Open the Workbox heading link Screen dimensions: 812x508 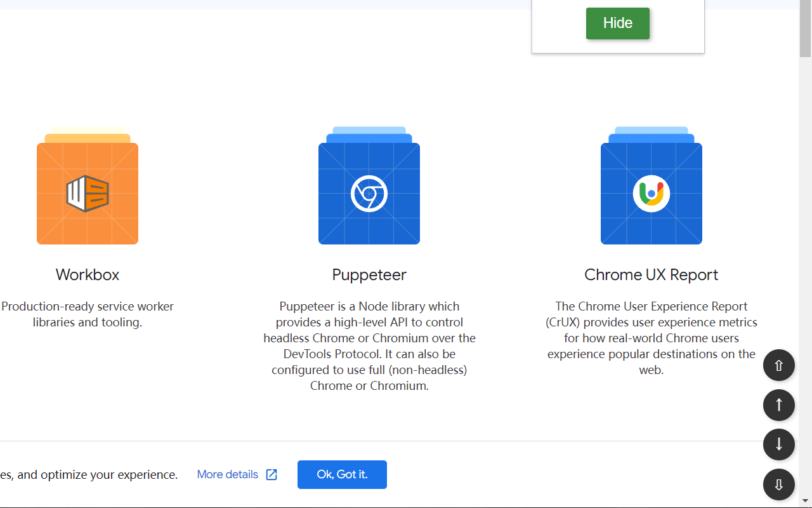(x=88, y=274)
